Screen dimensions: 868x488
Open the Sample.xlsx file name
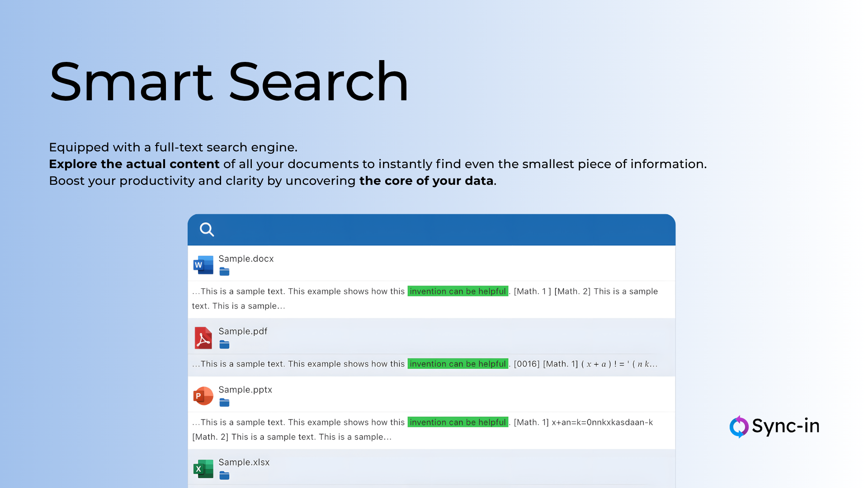(x=244, y=462)
